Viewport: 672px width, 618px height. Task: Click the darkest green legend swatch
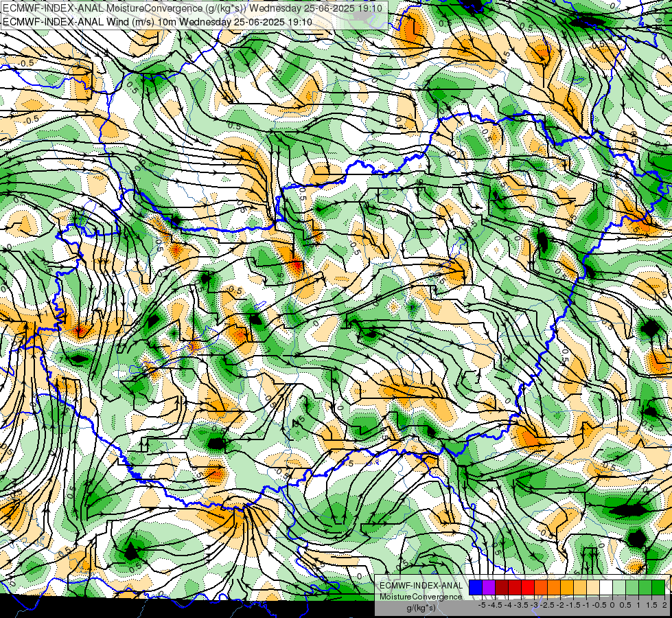coord(658,588)
